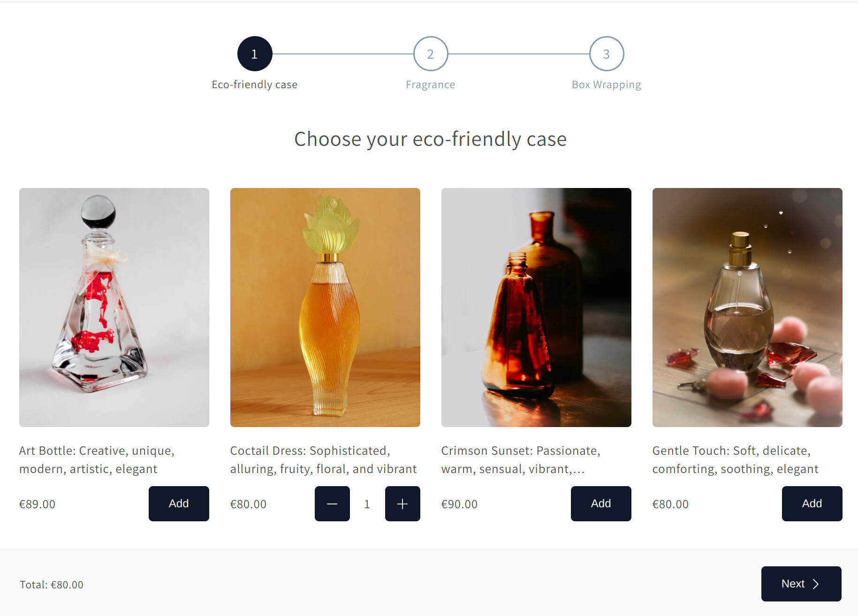Open the Crimson Sunset product image
Viewport: 858px width, 616px height.
pyautogui.click(x=536, y=307)
